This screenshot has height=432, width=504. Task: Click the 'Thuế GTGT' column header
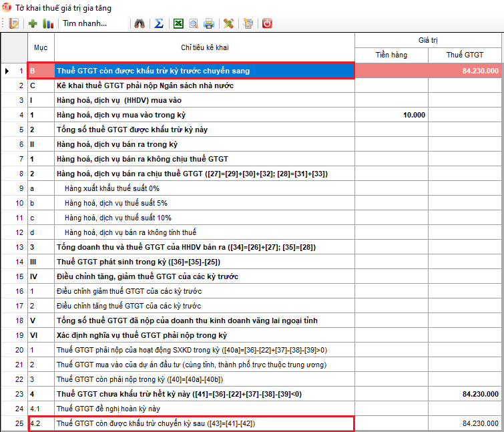(465, 54)
